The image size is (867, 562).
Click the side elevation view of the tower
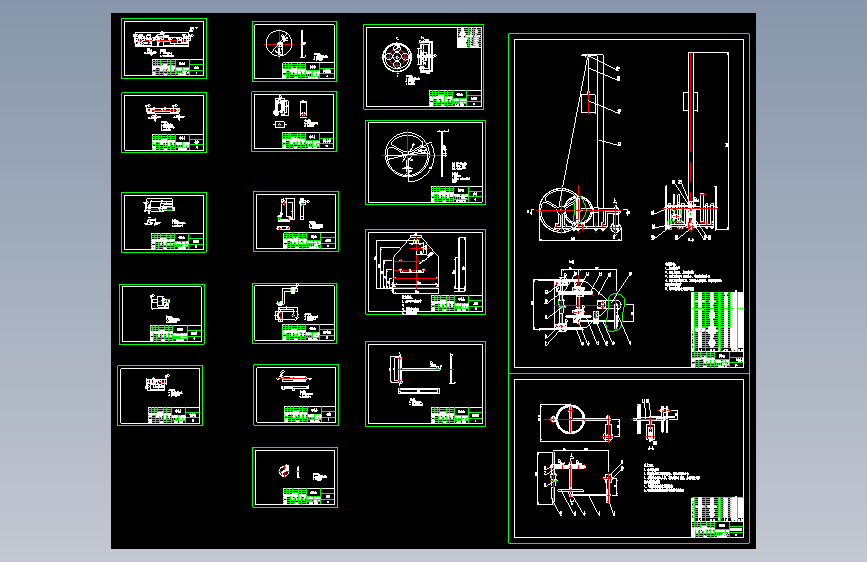click(691, 149)
